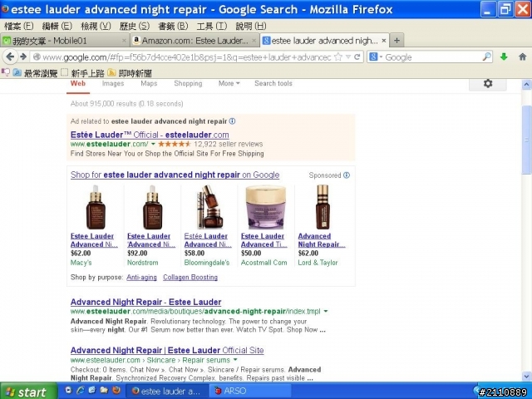Open the 說明 (H) menu
532x399 pixels.
(251, 26)
